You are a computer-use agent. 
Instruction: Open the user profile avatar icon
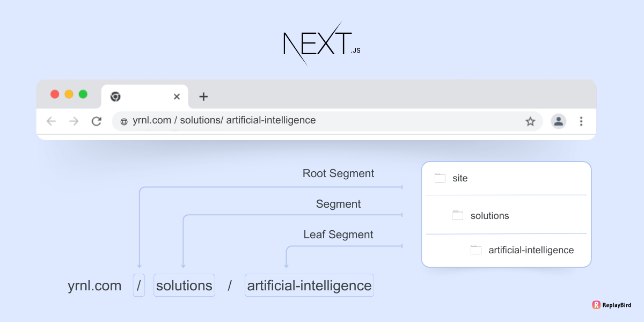[x=559, y=121]
